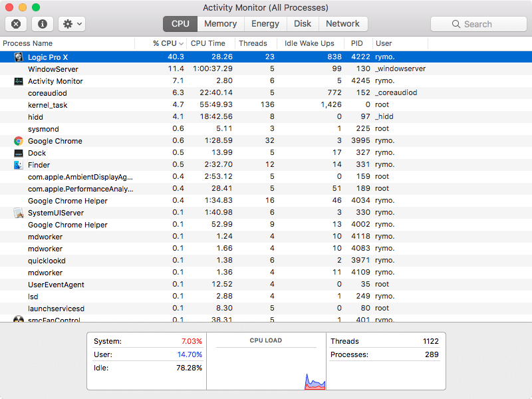Screen dimensions: 532x399
Task: Click the System CPU value 7.03%
Action: pyautogui.click(x=192, y=341)
